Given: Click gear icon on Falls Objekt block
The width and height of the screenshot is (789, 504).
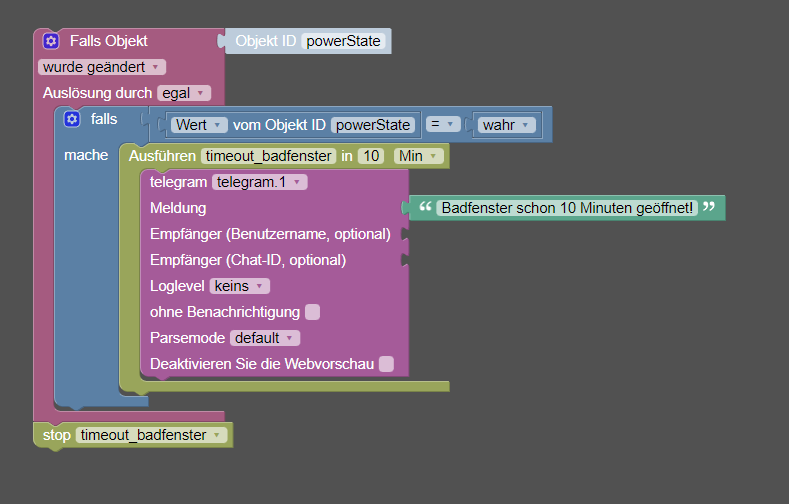Looking at the screenshot, I should 51,41.
